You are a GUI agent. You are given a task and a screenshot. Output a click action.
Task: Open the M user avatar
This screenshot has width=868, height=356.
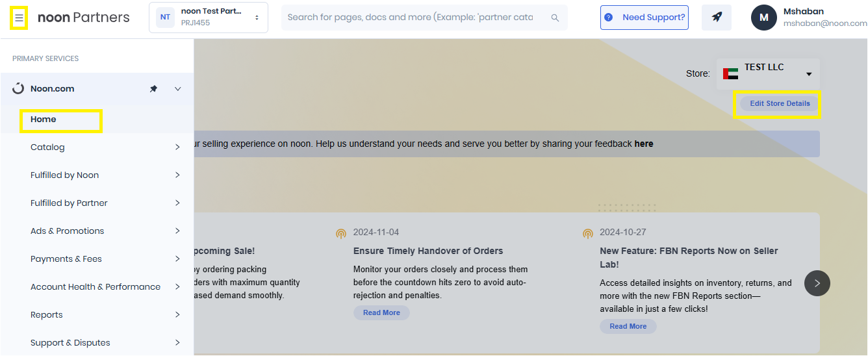click(764, 18)
